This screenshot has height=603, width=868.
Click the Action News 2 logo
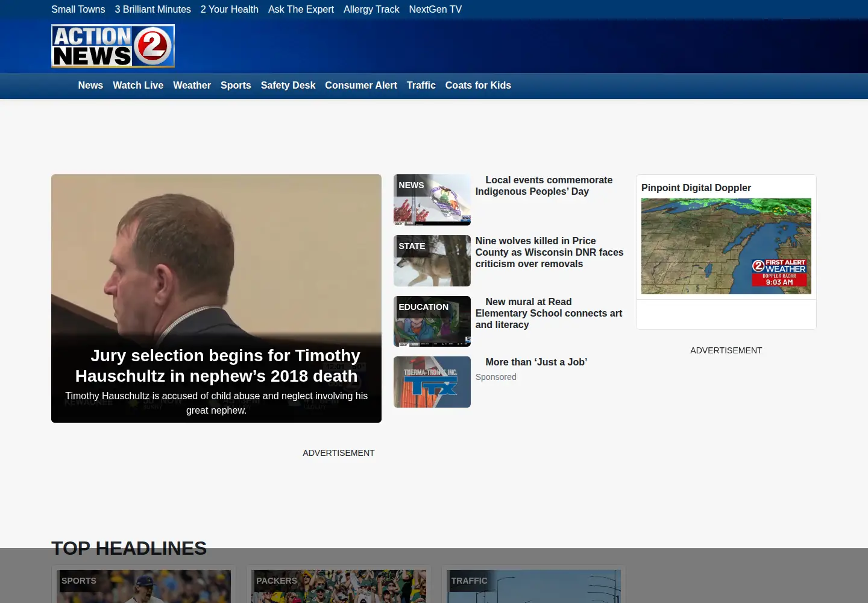(113, 46)
